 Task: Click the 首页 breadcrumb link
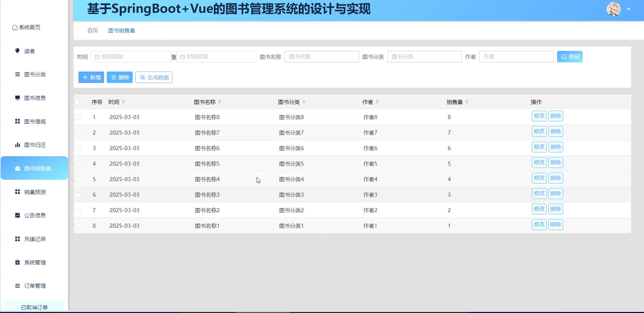93,31
